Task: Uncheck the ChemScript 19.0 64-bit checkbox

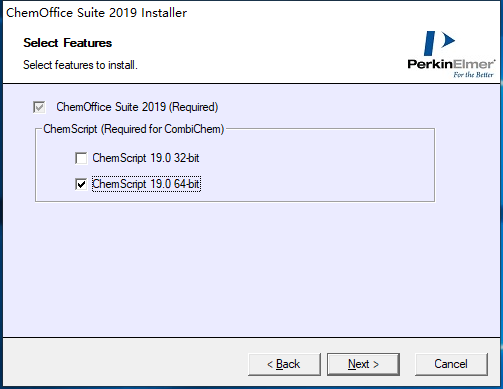Action: [81, 184]
